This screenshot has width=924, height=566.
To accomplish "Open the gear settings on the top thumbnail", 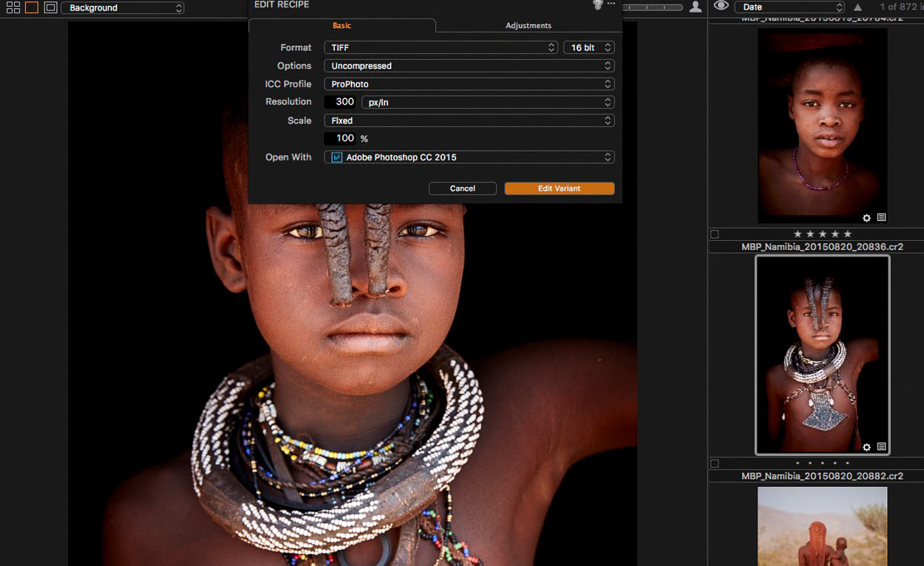I will tap(866, 217).
